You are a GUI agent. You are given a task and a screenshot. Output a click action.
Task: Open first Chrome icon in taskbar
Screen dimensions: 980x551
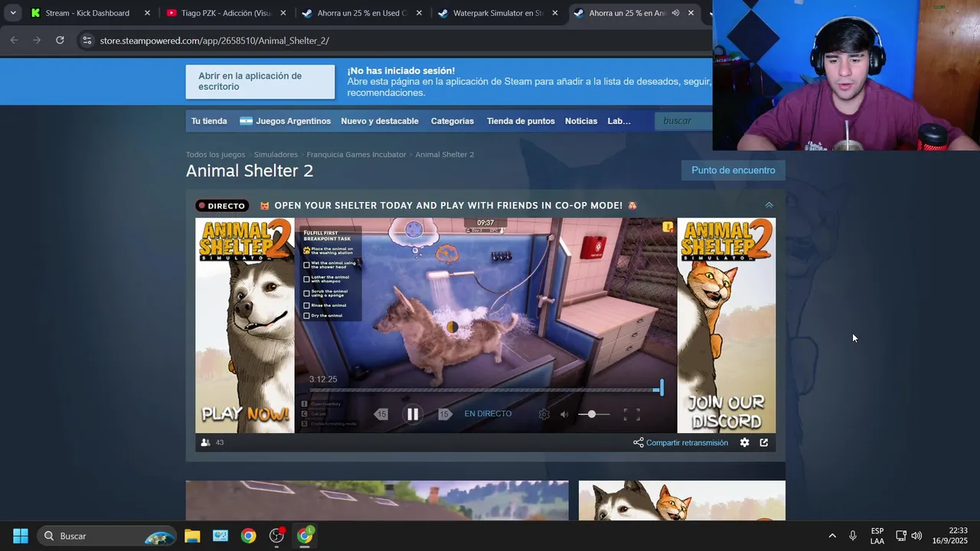pos(248,536)
